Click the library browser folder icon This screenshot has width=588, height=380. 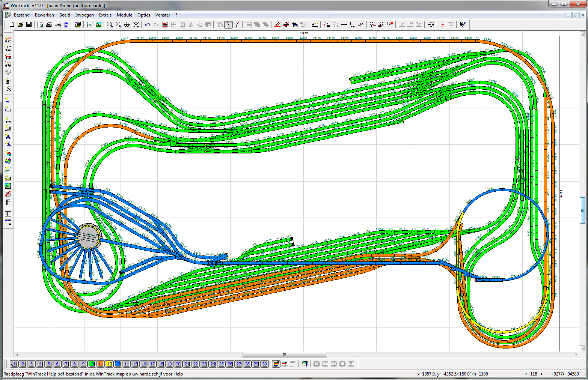(78, 25)
